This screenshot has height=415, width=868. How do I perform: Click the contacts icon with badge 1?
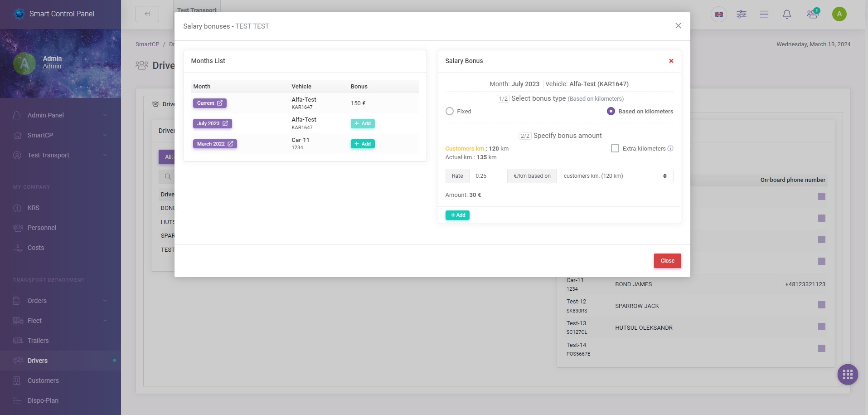(x=812, y=14)
